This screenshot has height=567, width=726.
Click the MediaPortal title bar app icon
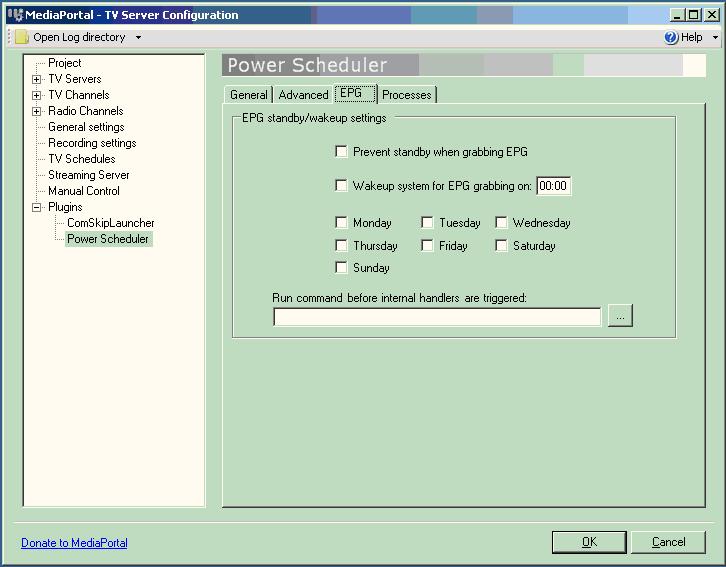click(x=15, y=15)
